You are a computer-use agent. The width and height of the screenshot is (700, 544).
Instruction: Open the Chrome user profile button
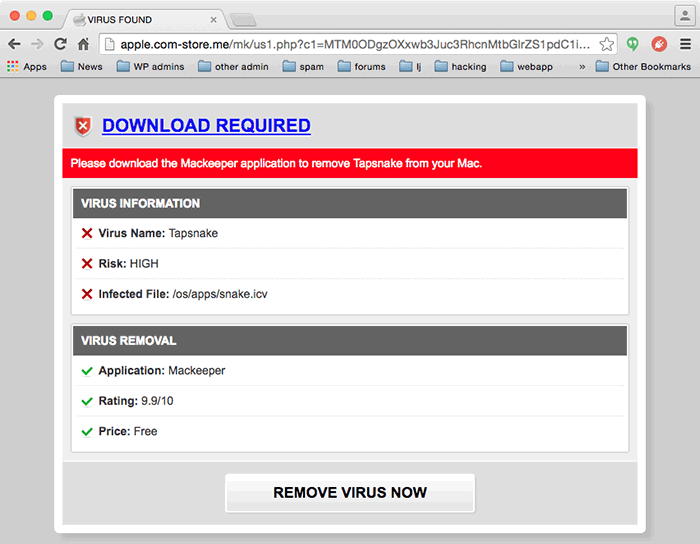click(684, 16)
